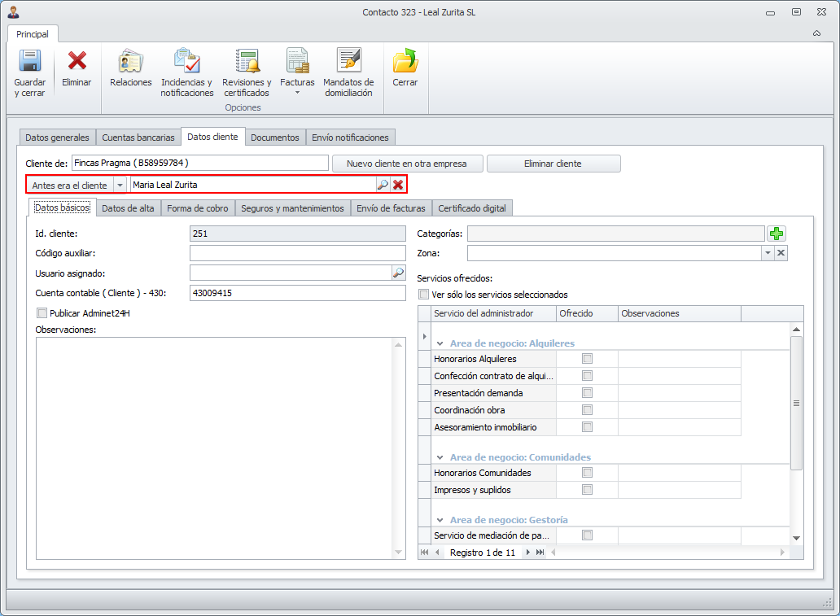Screen dimensions: 840x616
Task: Click the Cerrar folder icon
Action: coord(405,62)
